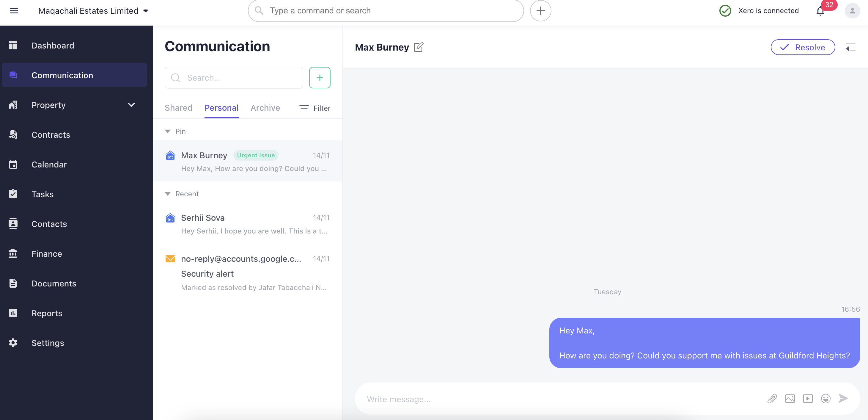Click the Settings gear icon
This screenshot has width=868, height=420.
[x=13, y=342]
